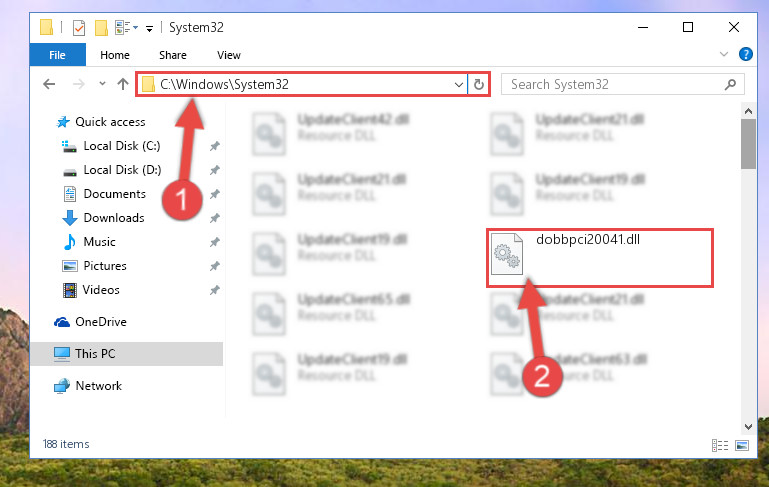
Task: Toggle the pin beside Documents
Action: pos(214,194)
